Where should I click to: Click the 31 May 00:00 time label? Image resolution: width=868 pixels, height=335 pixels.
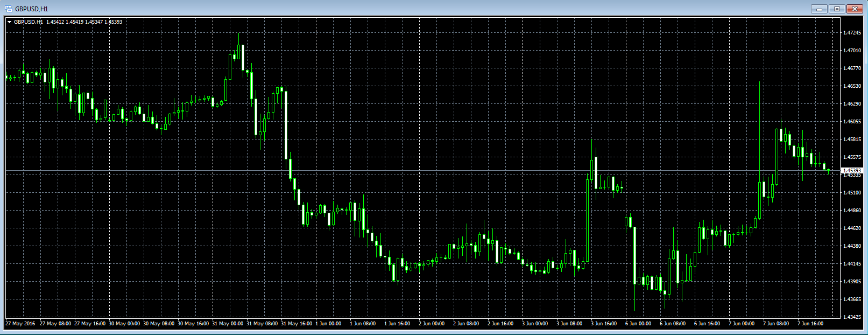coord(228,324)
